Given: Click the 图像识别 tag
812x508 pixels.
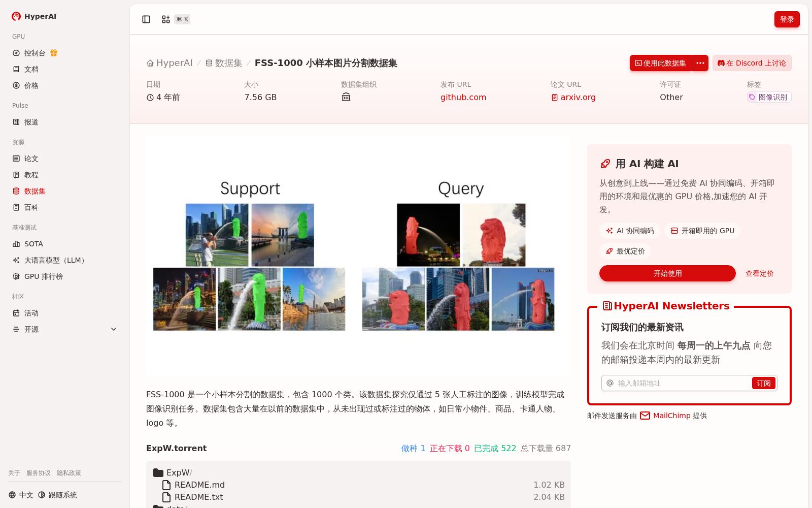Looking at the screenshot, I should [x=769, y=97].
